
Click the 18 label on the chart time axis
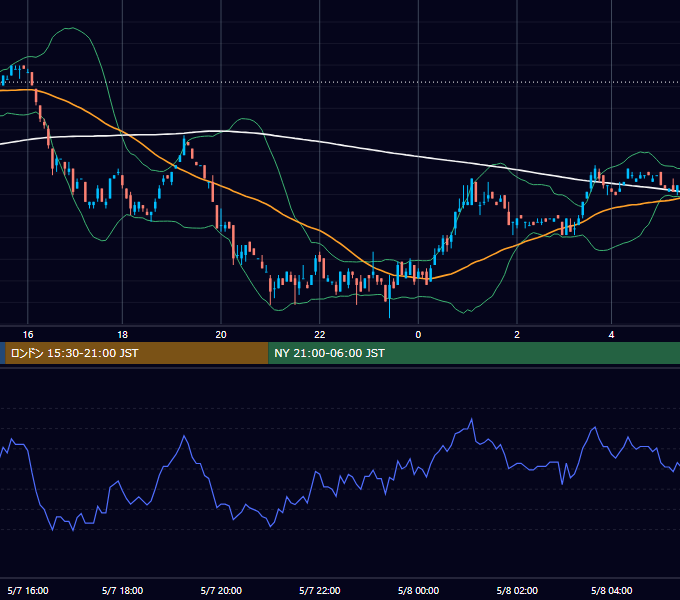tap(122, 335)
